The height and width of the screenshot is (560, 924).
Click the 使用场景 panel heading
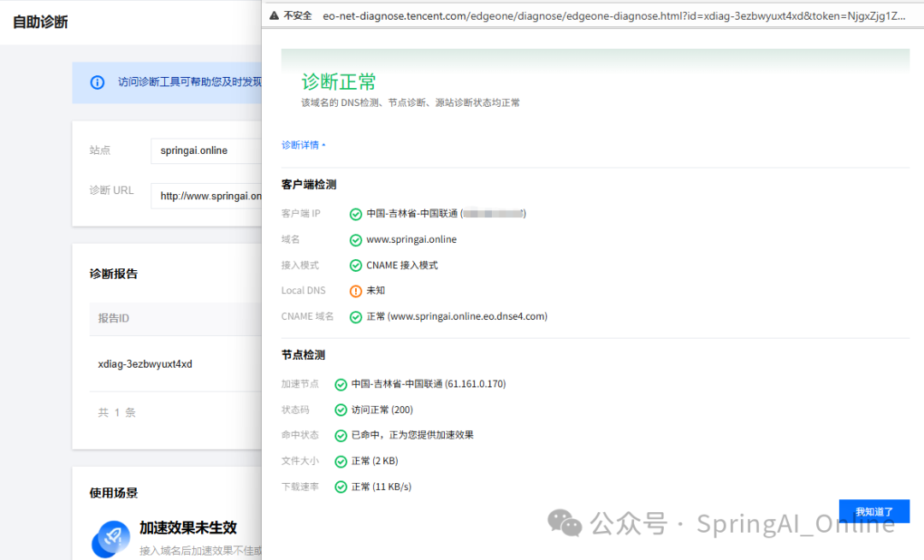[x=114, y=492]
